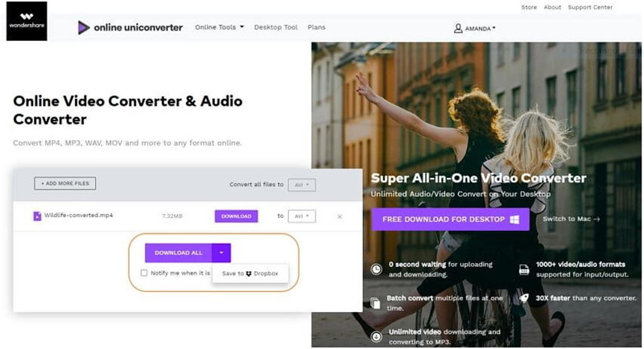Click the ADD MORE FILES button
This screenshot has height=349, width=644.
coord(65,183)
